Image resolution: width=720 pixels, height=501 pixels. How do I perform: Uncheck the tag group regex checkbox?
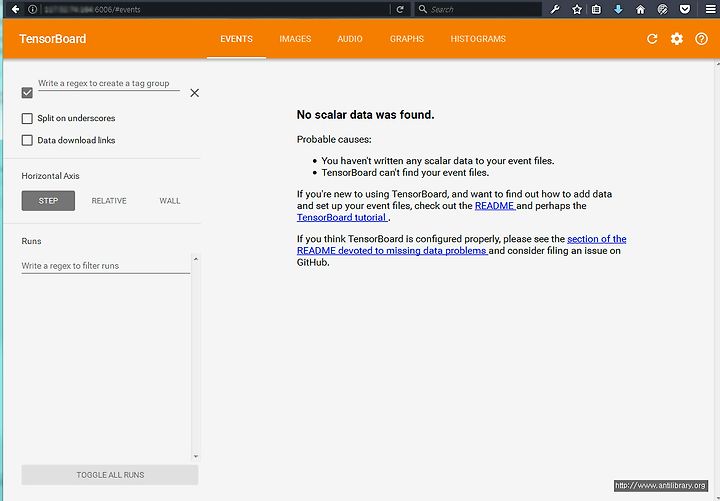27,93
